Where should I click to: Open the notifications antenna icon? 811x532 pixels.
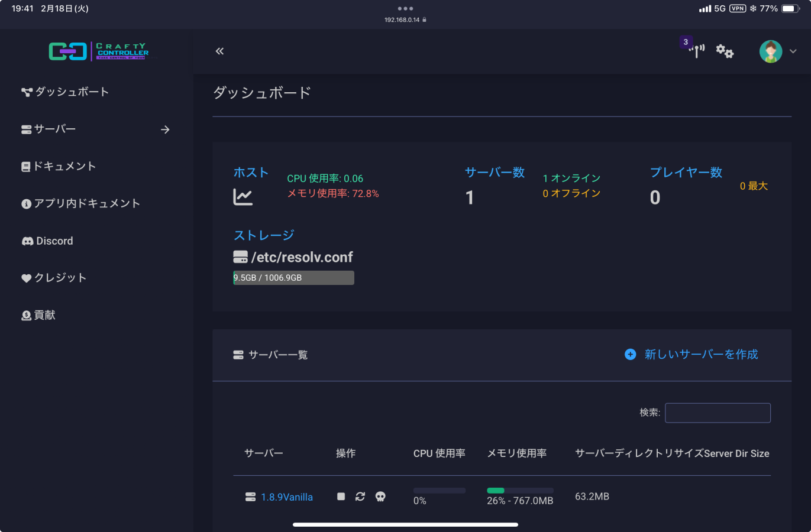coord(697,51)
